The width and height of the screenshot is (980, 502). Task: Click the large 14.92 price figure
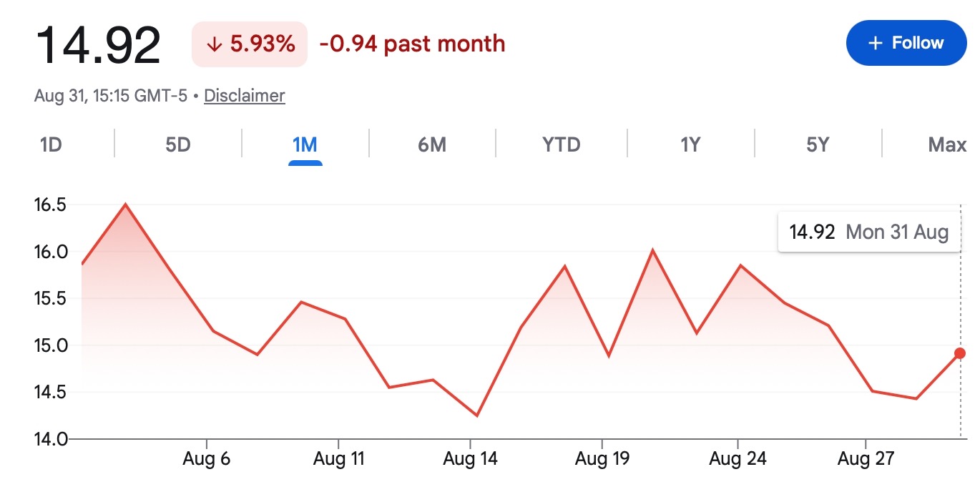point(98,45)
